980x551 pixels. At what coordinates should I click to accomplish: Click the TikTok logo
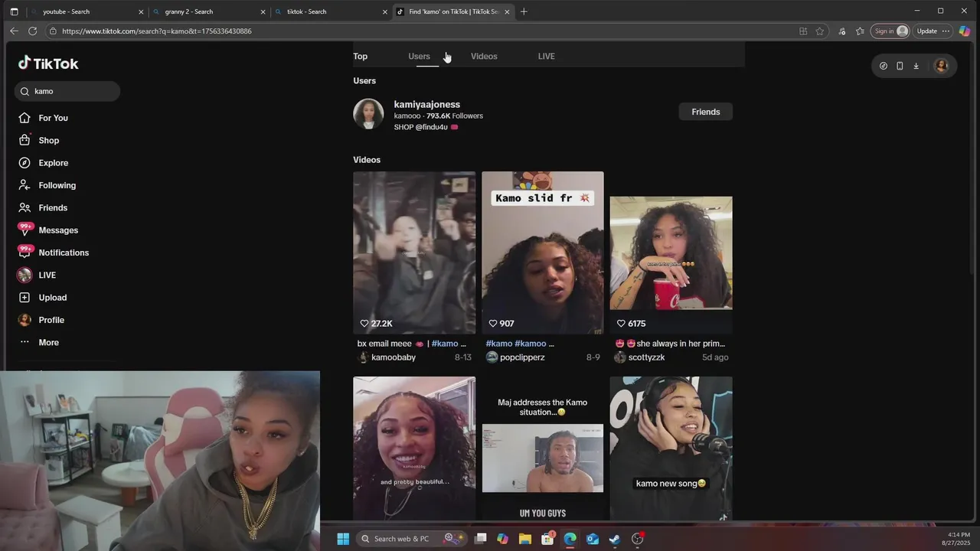48,64
